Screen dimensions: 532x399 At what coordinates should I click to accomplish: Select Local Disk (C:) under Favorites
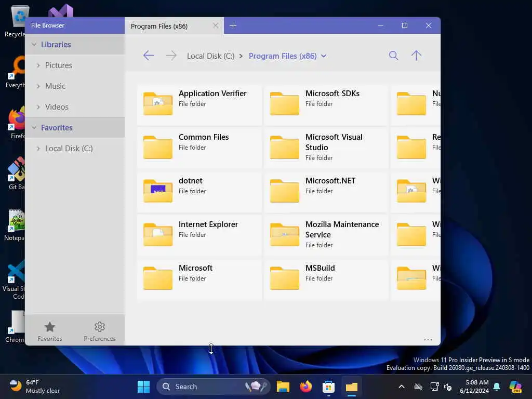(69, 149)
